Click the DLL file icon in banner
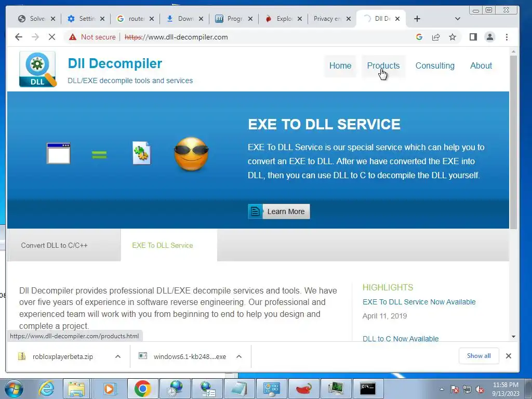Screen dimensions: 532x399 point(141,153)
